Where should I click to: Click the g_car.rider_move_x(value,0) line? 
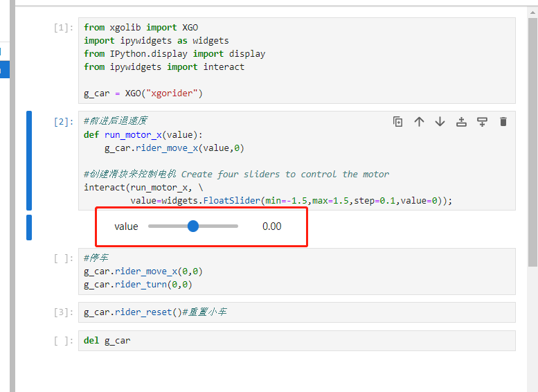[x=174, y=148]
